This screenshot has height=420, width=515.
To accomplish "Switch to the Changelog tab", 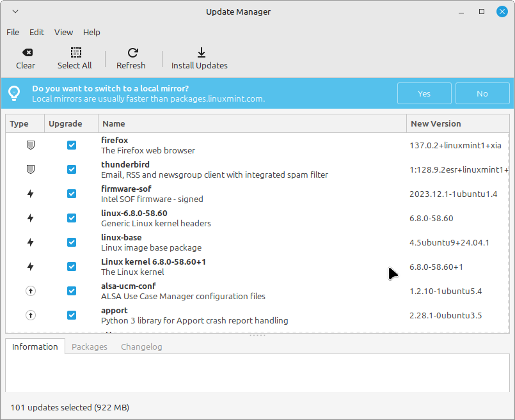I will [x=141, y=346].
